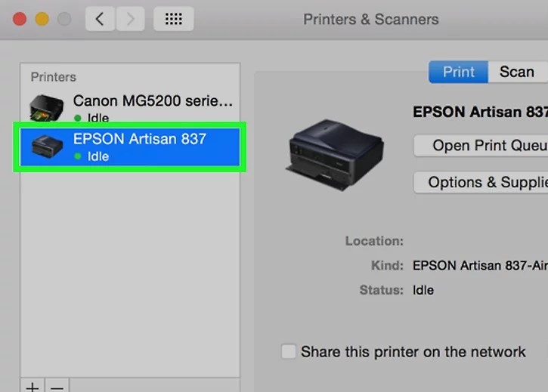
Task: Click the Canon MG5200 printer icon
Action: [45, 109]
